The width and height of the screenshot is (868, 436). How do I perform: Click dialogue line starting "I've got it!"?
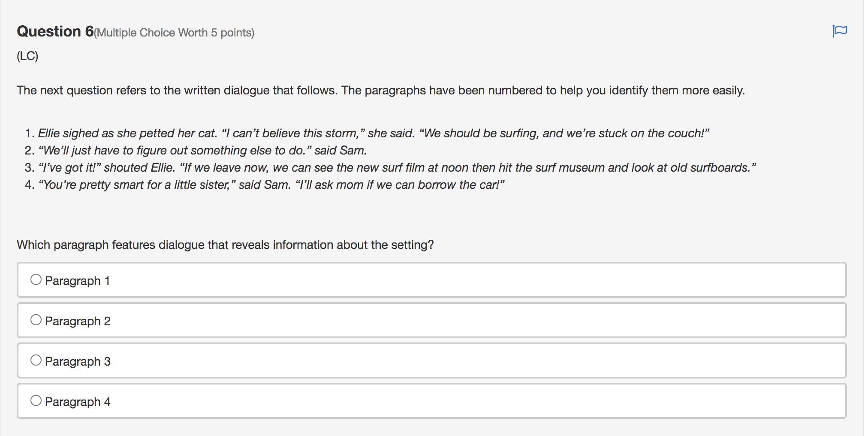pyautogui.click(x=397, y=168)
